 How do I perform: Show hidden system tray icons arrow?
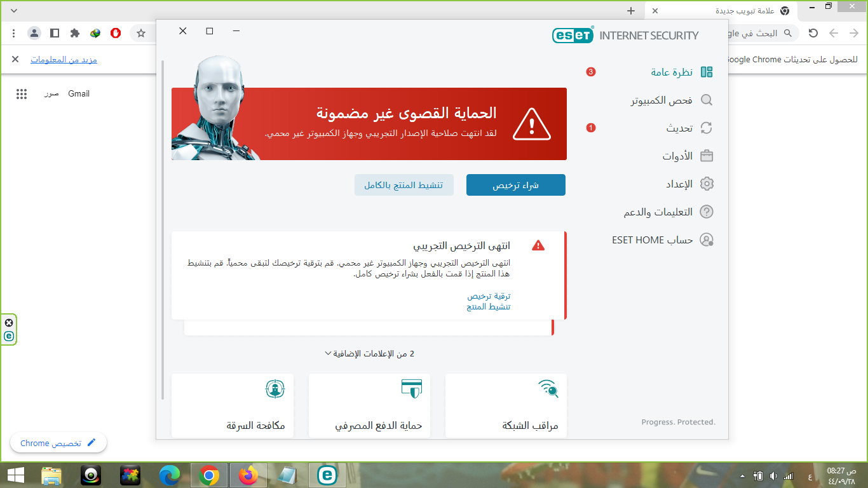(742, 476)
